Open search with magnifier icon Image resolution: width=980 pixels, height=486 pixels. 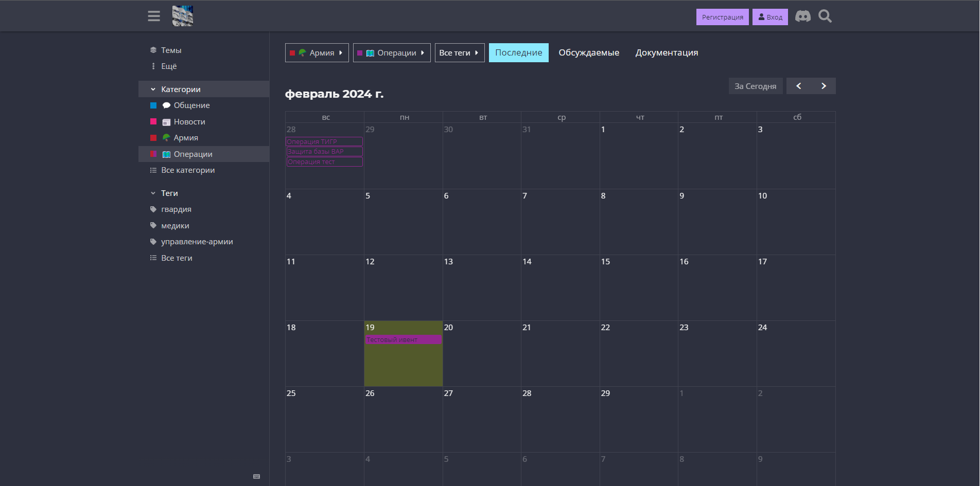[825, 16]
